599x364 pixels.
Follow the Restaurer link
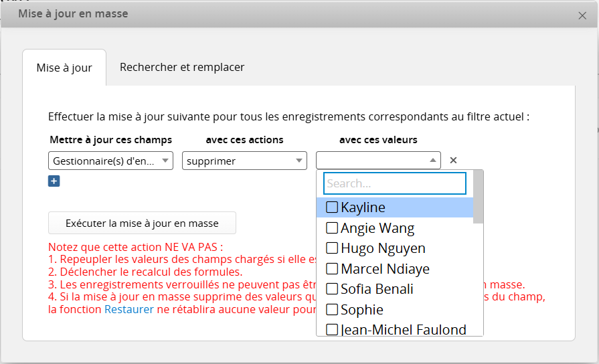click(x=129, y=310)
